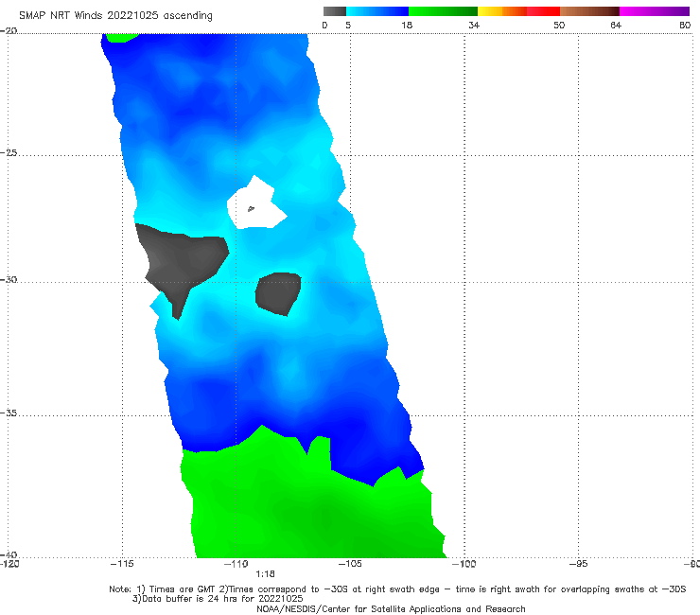This screenshot has height=615, width=700.
Task: Select the blue 5–18 segment of the color bar
Action: pyautogui.click(x=377, y=11)
